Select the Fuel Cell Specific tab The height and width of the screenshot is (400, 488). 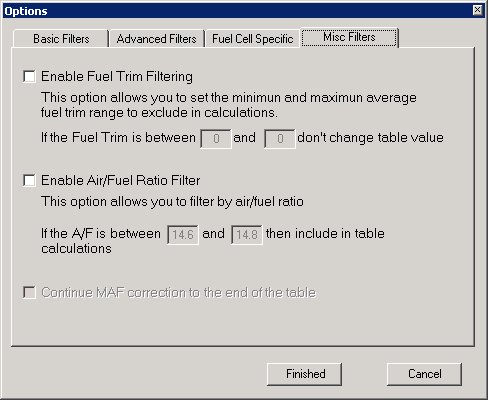pos(252,39)
